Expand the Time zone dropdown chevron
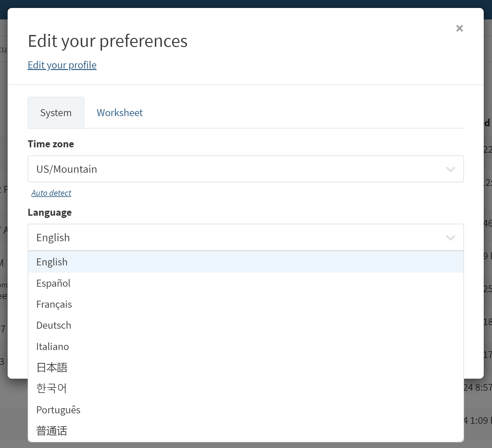The height and width of the screenshot is (448, 492). 450,169
